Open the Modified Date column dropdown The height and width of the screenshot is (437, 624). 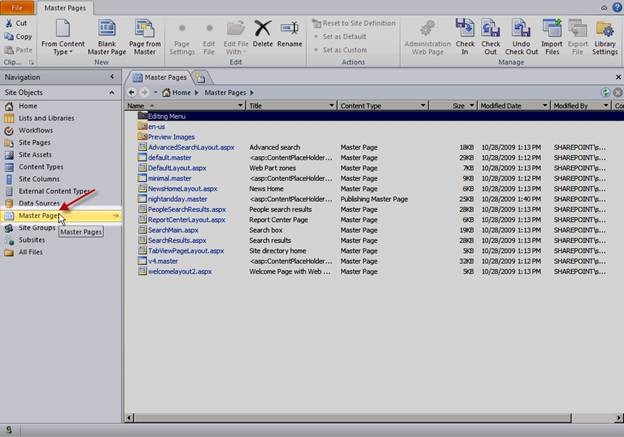click(x=545, y=105)
